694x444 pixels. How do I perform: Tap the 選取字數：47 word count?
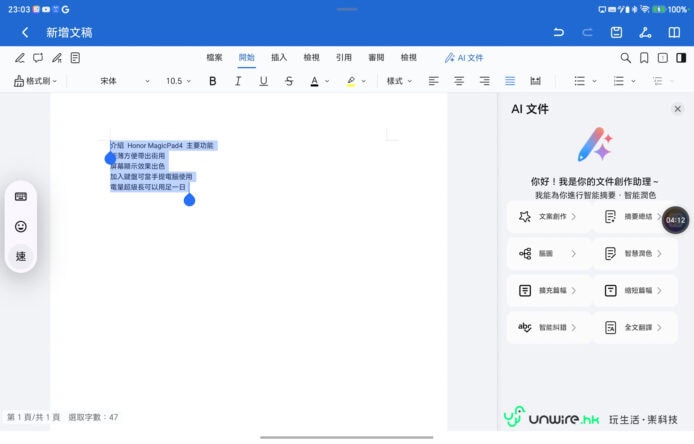(x=93, y=417)
